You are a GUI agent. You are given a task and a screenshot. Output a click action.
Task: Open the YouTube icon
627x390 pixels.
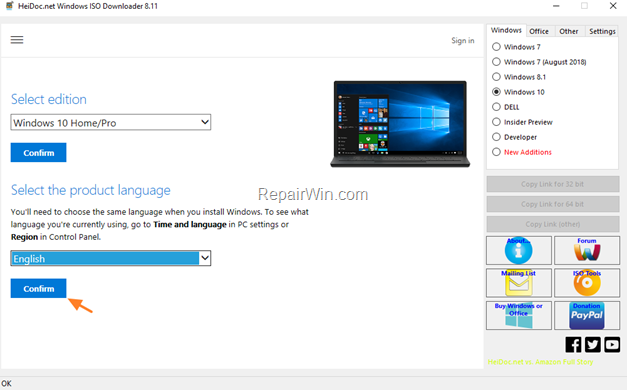pos(612,344)
